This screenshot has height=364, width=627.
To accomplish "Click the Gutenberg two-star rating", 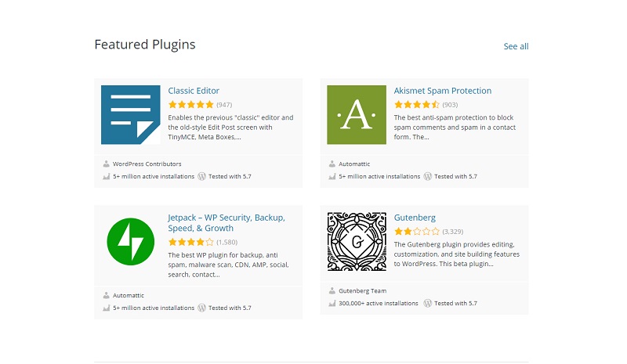I will coord(417,232).
